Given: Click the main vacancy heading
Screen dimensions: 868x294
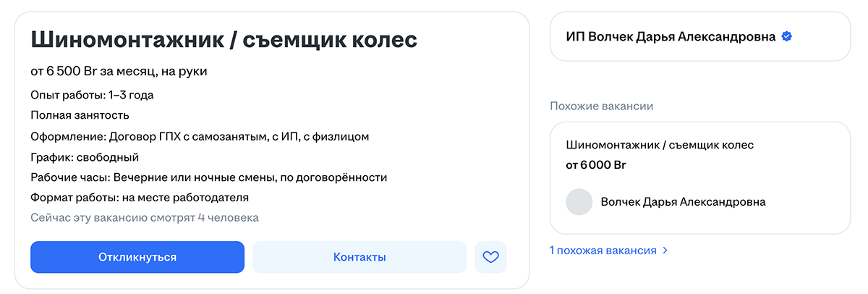Looking at the screenshot, I should pyautogui.click(x=224, y=39).
